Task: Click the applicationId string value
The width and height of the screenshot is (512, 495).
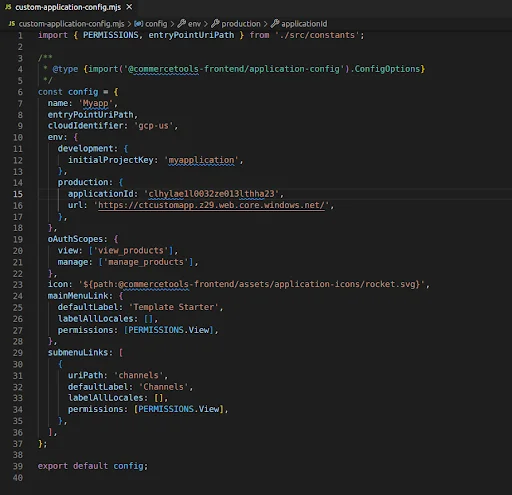Action: (x=211, y=194)
